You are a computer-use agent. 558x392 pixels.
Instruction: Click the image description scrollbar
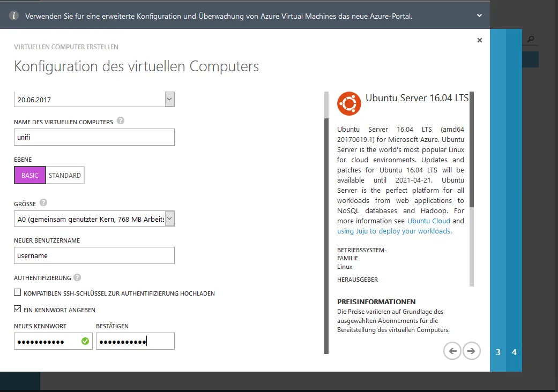(x=472, y=189)
